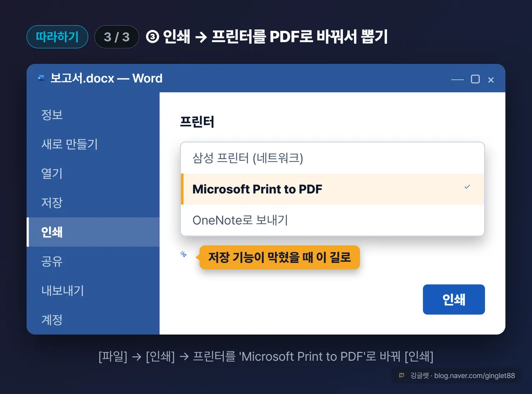Click the Word document icon in title bar
This screenshot has width=532, height=394.
click(x=41, y=78)
